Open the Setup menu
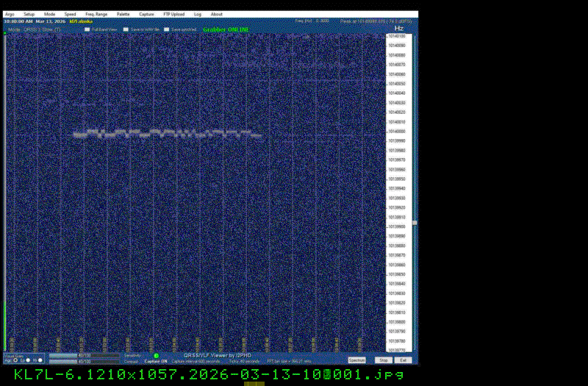 click(x=29, y=14)
